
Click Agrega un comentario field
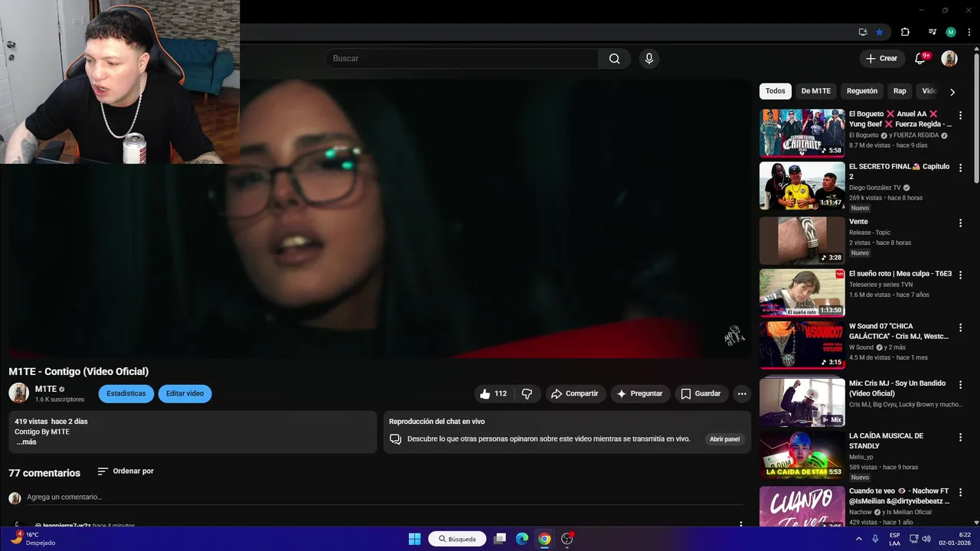pos(383,497)
